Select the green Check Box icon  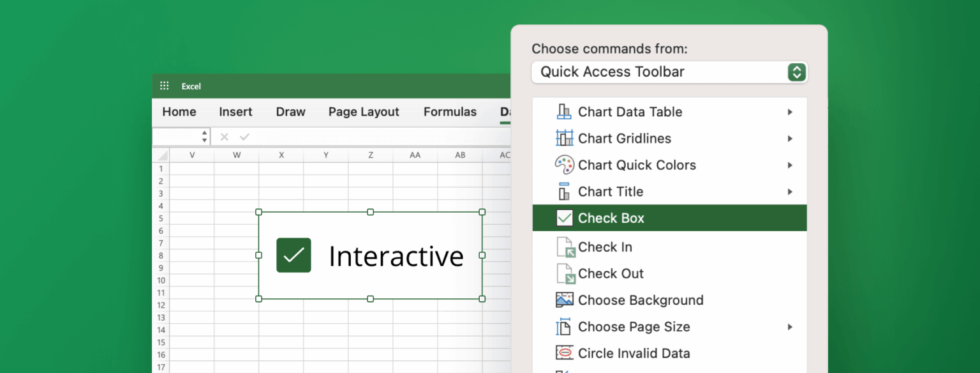click(x=563, y=218)
